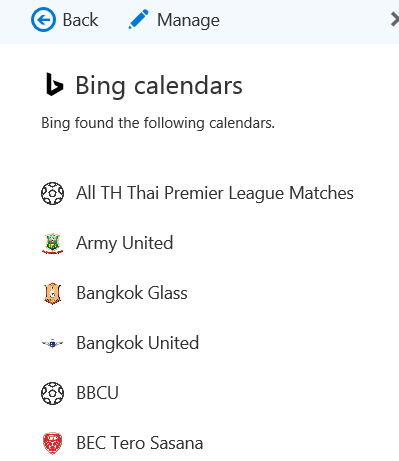Click the blue pencil Manage icon

coord(138,19)
